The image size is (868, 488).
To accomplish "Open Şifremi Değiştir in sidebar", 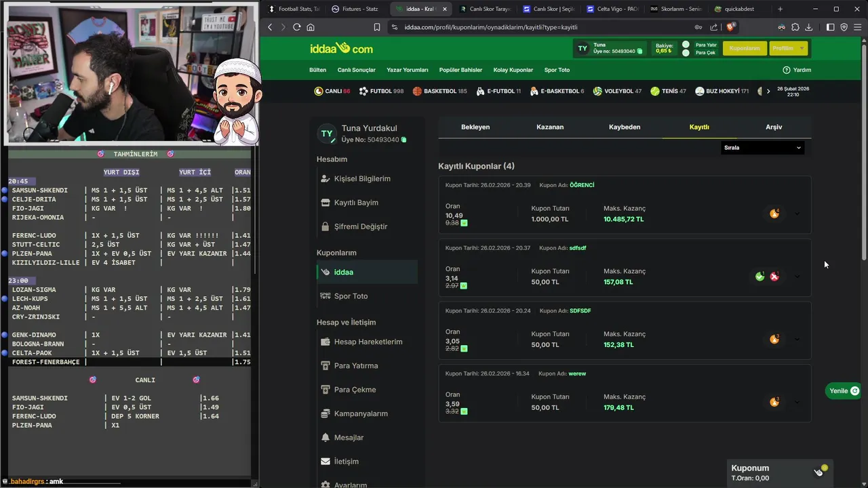I will (360, 226).
